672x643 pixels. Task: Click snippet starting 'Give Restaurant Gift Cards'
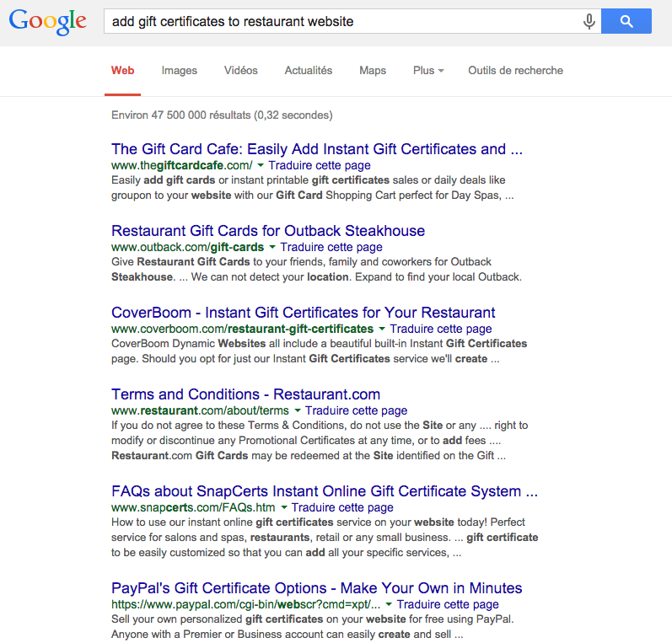[317, 270]
